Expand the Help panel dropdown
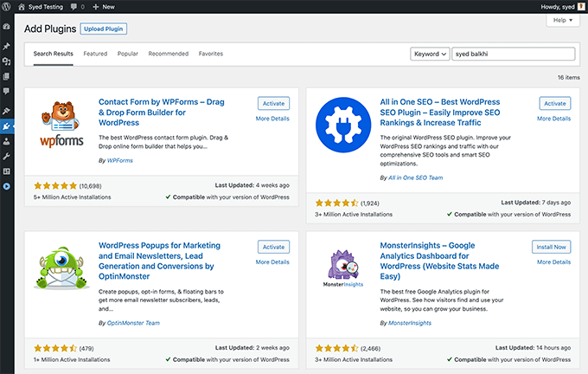Screen dimensions: 588x374 pos(562,20)
